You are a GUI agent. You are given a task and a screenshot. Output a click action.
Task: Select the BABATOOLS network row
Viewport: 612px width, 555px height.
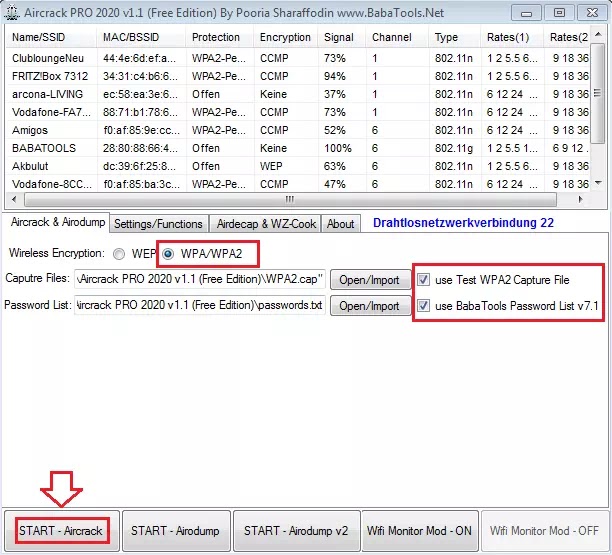297,148
